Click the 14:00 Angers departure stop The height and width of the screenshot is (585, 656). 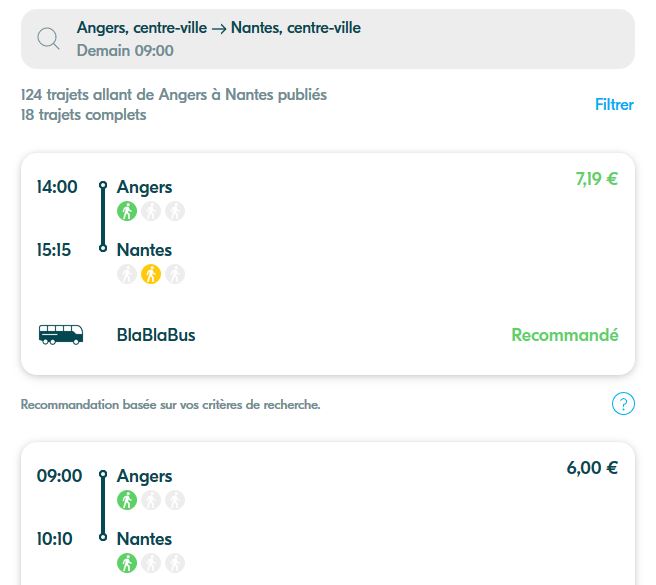click(x=144, y=187)
